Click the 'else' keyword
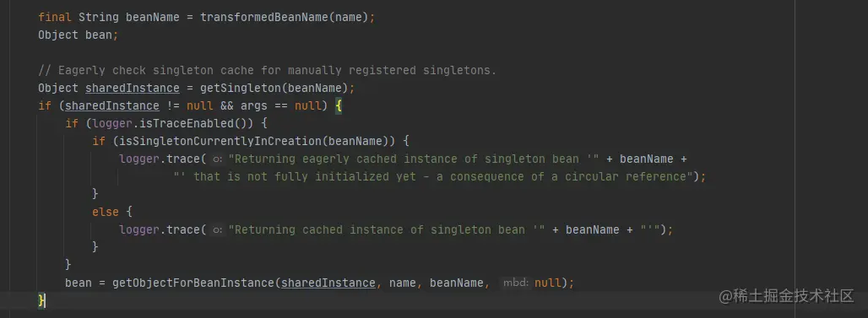Viewport: 868px width, 318px height. pos(106,212)
